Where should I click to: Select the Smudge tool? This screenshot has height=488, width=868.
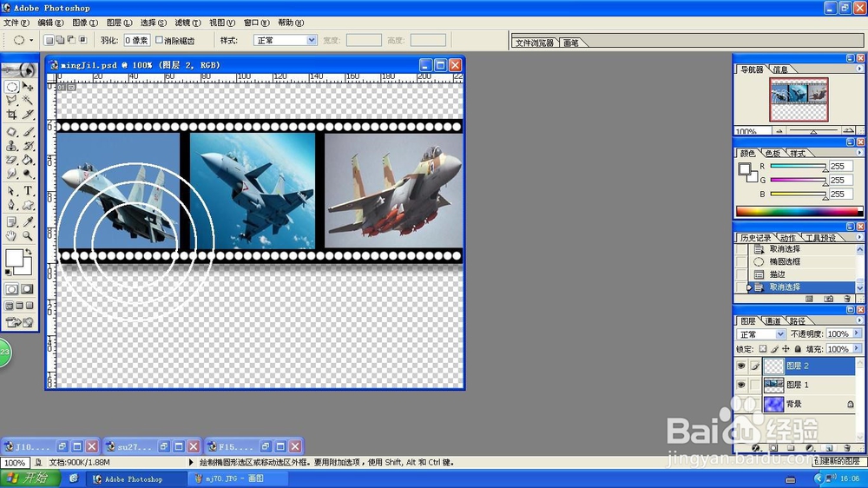(11, 174)
